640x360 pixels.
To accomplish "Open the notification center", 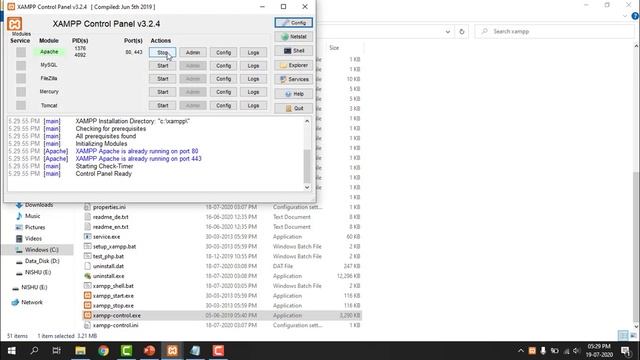I will pyautogui.click(x=626, y=351).
